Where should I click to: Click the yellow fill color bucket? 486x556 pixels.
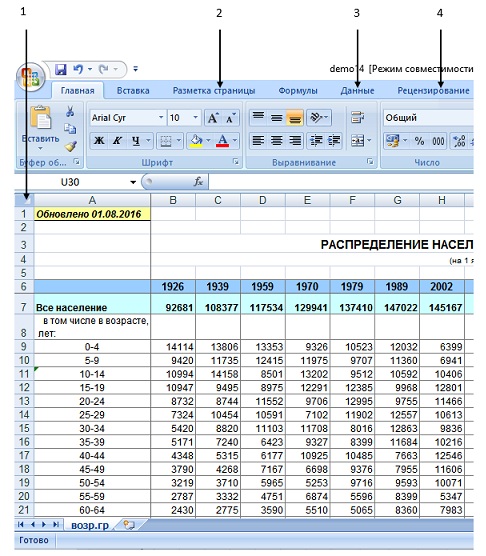coord(196,141)
